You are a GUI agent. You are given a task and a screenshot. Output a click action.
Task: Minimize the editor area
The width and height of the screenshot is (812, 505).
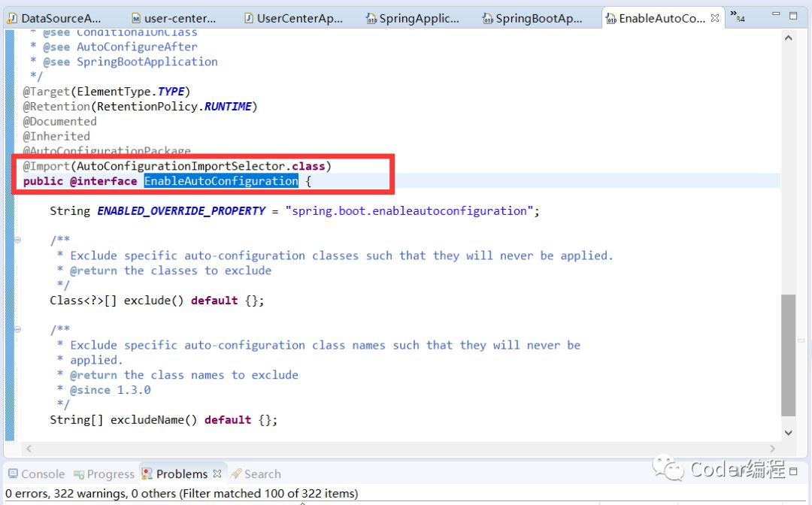click(776, 14)
